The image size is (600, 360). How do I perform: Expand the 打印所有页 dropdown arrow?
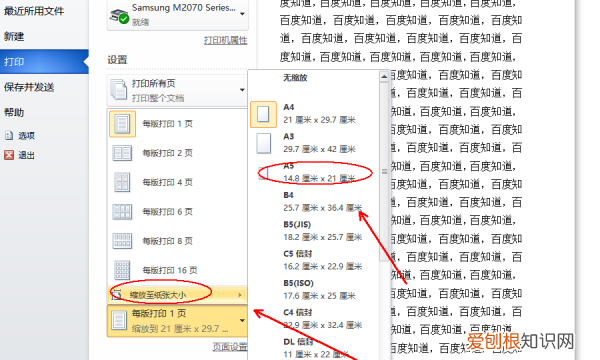[x=242, y=90]
